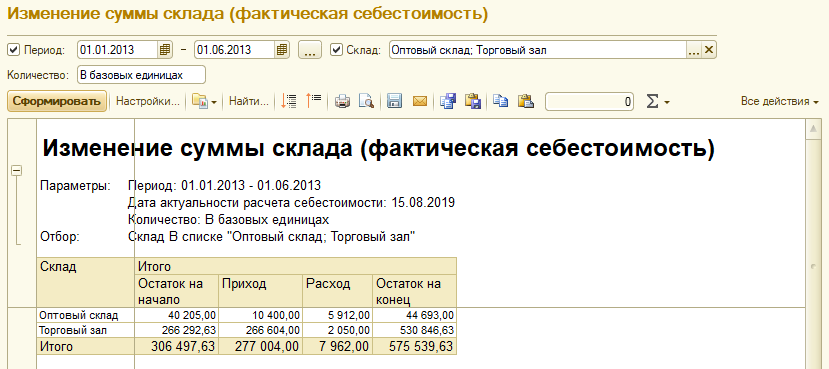Image resolution: width=829 pixels, height=369 pixels.
Task: Open print preview with magnifier icon
Action: tap(366, 101)
